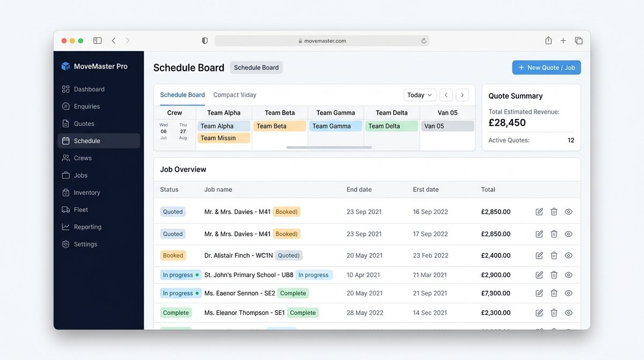Reload the page with the refresh icon
Screen dimensions: 644x360
(x=424, y=40)
